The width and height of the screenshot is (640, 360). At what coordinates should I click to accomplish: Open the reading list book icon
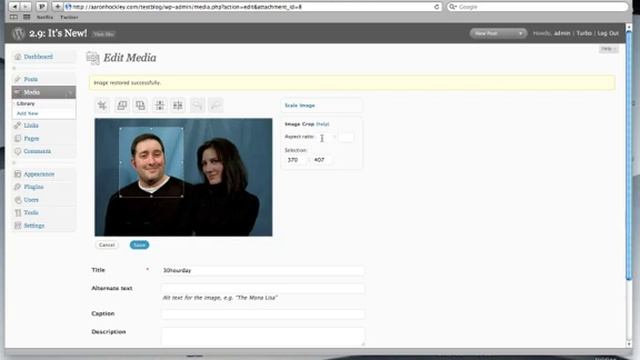click(14, 17)
